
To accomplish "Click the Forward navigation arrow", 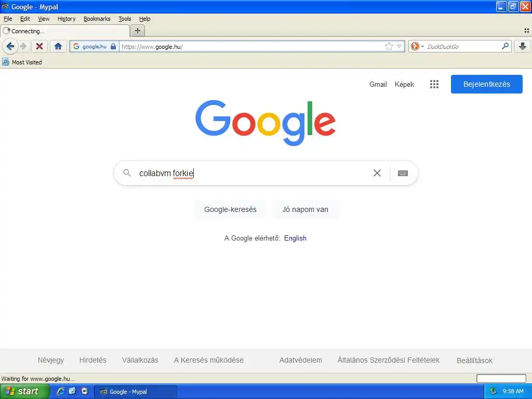I will point(23,46).
